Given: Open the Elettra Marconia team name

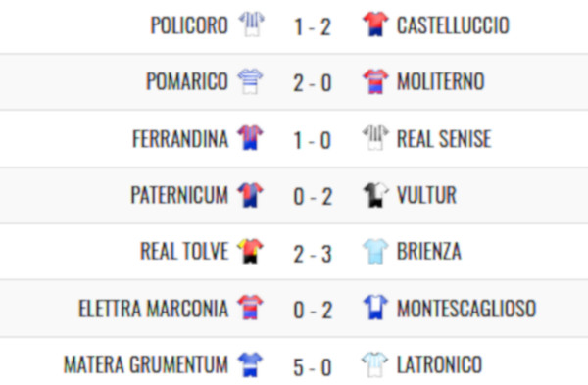Looking at the screenshot, I should click(154, 309).
